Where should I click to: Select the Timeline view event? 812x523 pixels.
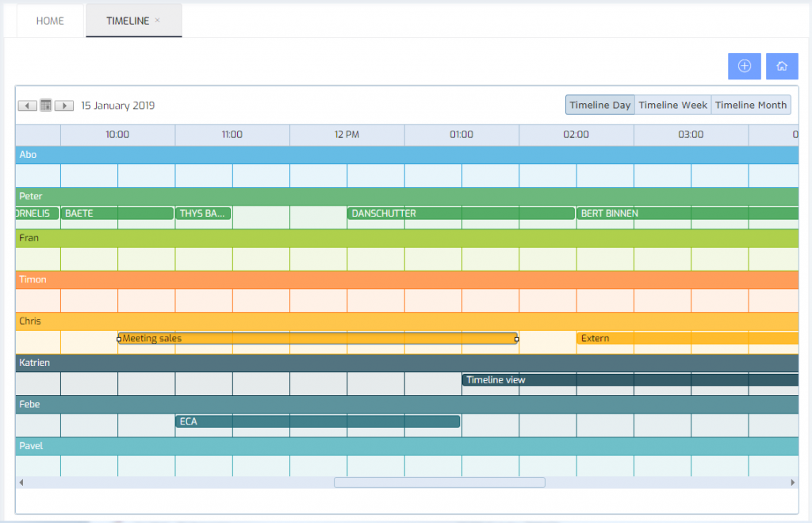pos(630,379)
